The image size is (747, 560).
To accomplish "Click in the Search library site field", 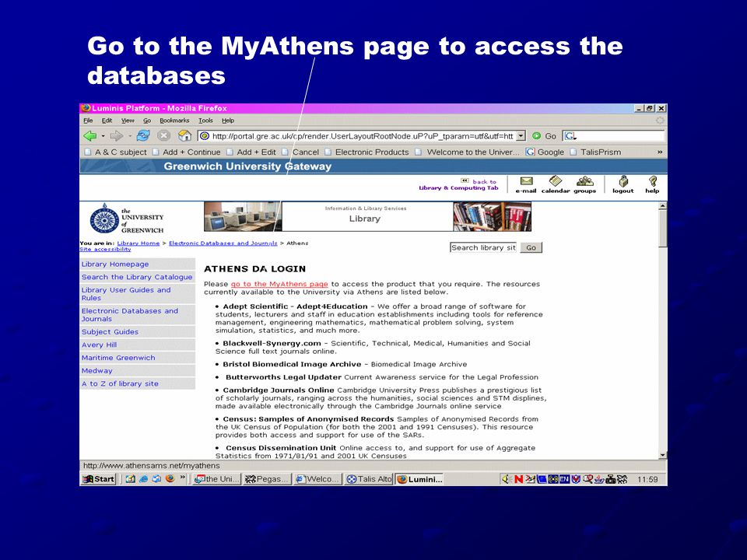I will pos(483,247).
